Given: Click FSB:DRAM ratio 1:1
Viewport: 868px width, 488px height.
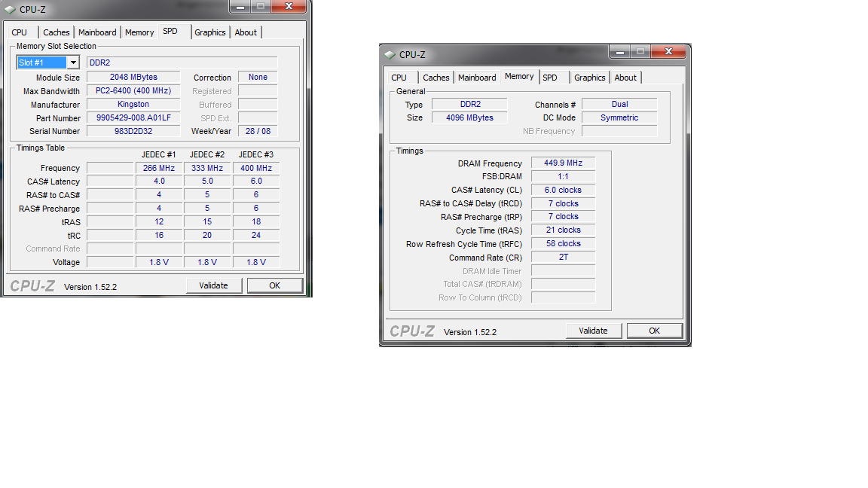Looking at the screenshot, I should [x=563, y=176].
